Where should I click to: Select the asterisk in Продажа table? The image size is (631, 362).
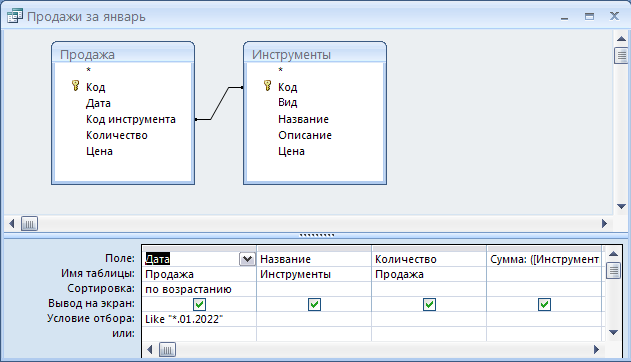click(89, 70)
